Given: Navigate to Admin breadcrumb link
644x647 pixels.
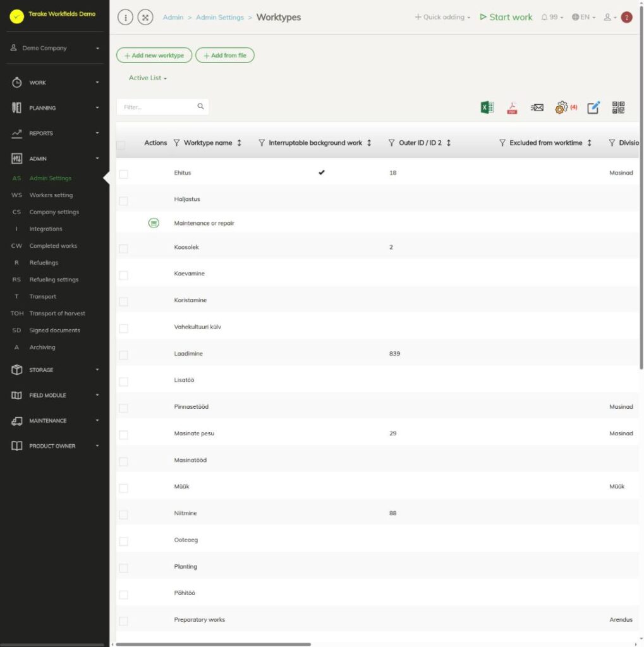Looking at the screenshot, I should pos(173,17).
